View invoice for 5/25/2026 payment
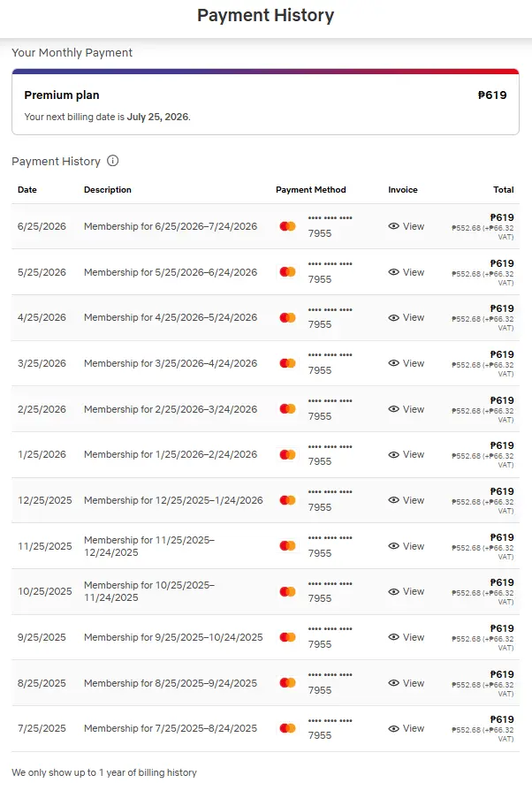The image size is (532, 798). [407, 272]
